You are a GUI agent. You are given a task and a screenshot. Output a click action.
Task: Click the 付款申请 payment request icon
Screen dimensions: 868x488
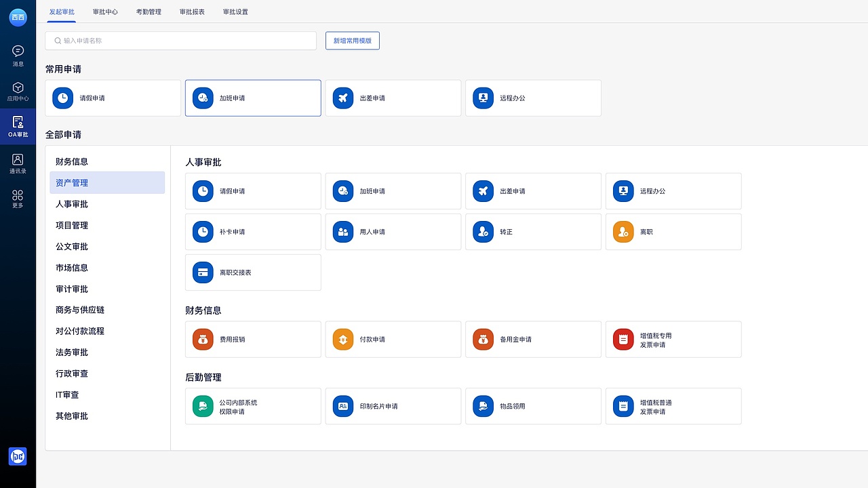pos(343,340)
